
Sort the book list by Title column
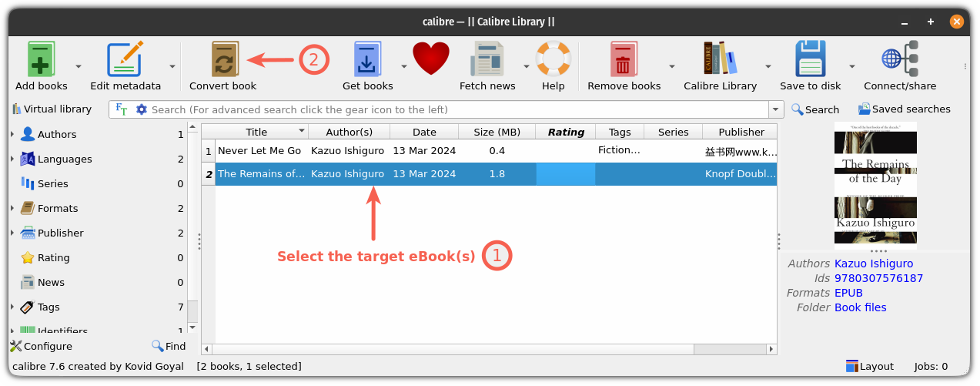[x=256, y=132]
